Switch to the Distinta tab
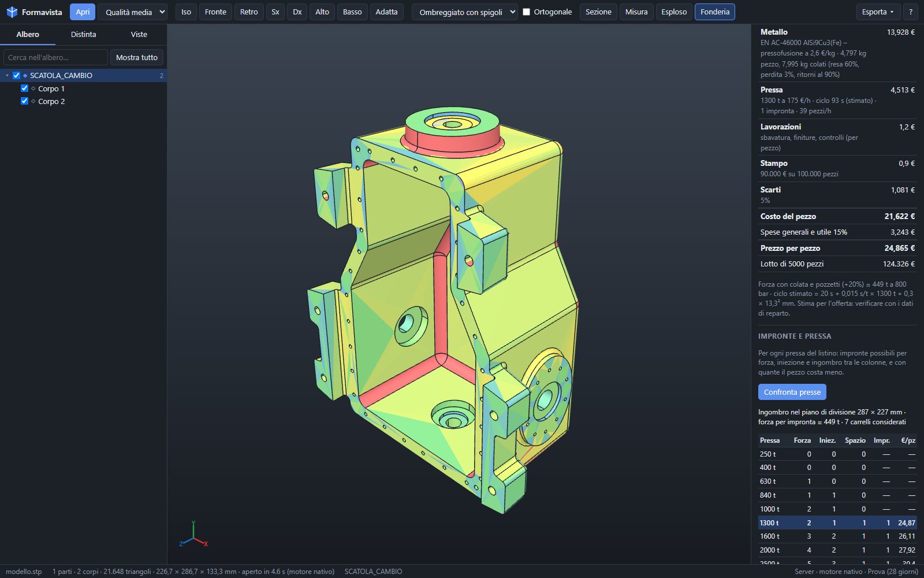The image size is (924, 578). coord(83,35)
